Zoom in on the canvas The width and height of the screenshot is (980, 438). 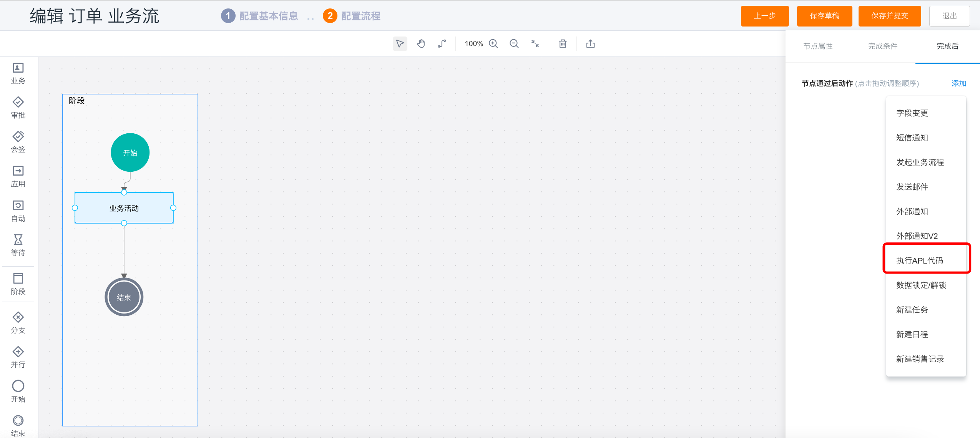[493, 43]
